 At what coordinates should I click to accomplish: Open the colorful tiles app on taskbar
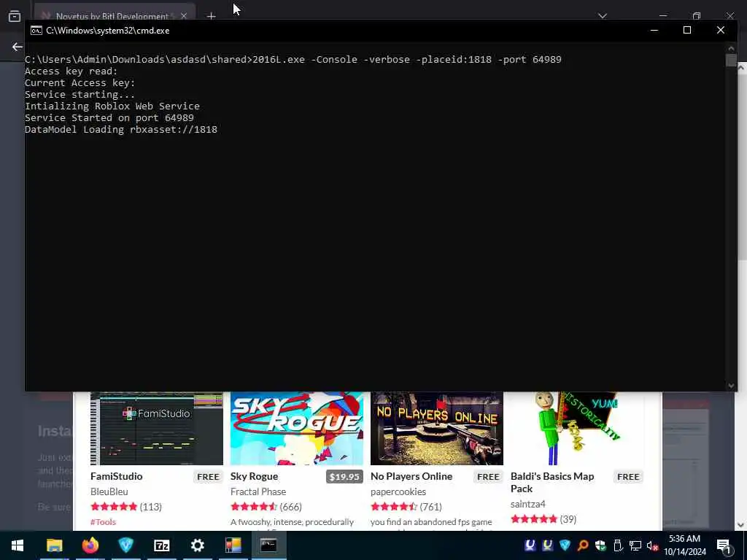click(233, 545)
